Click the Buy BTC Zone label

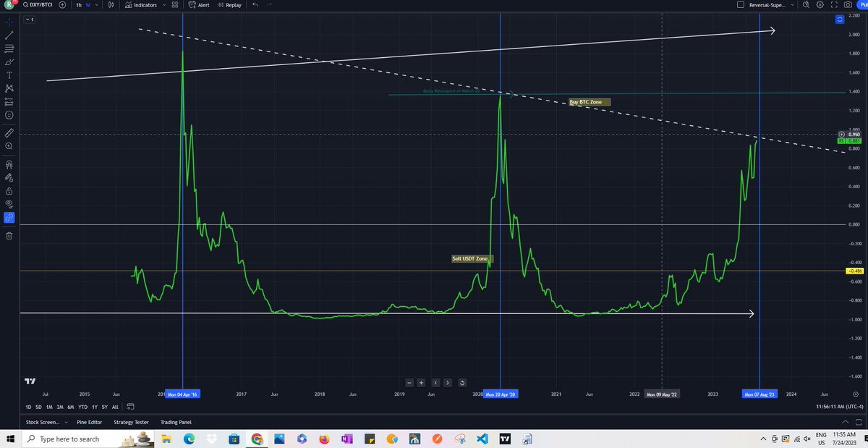(590, 102)
